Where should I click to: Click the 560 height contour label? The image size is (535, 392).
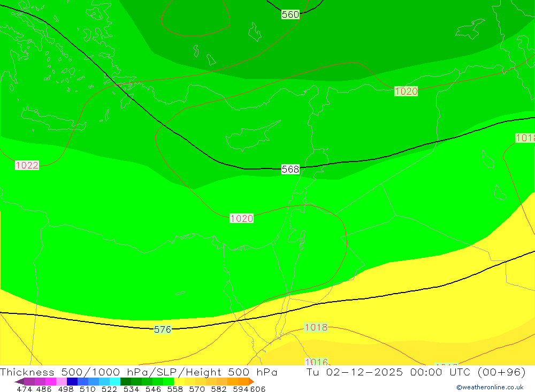point(291,14)
